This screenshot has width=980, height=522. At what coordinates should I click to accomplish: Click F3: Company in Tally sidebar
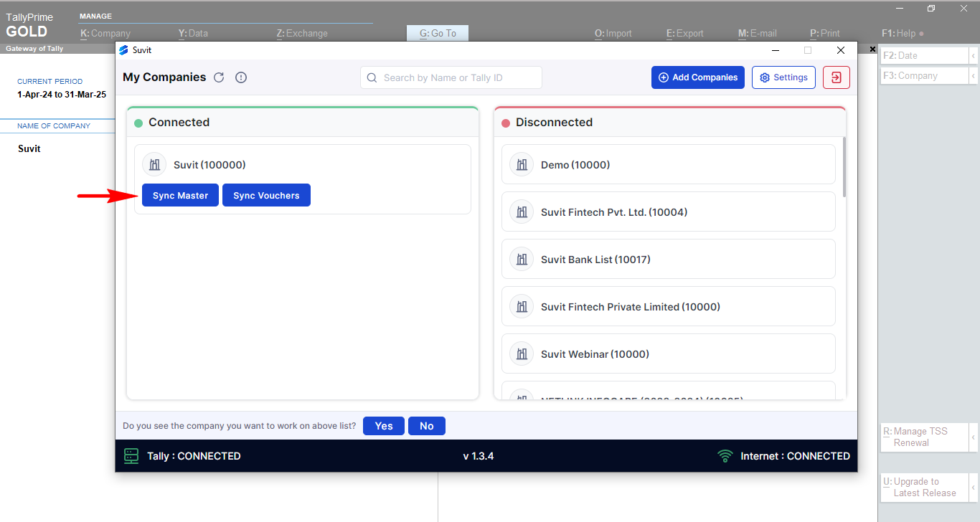(x=925, y=75)
